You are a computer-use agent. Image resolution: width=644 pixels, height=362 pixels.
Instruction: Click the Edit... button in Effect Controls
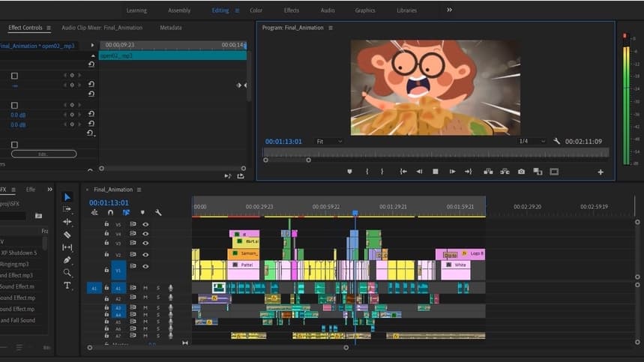(x=43, y=154)
